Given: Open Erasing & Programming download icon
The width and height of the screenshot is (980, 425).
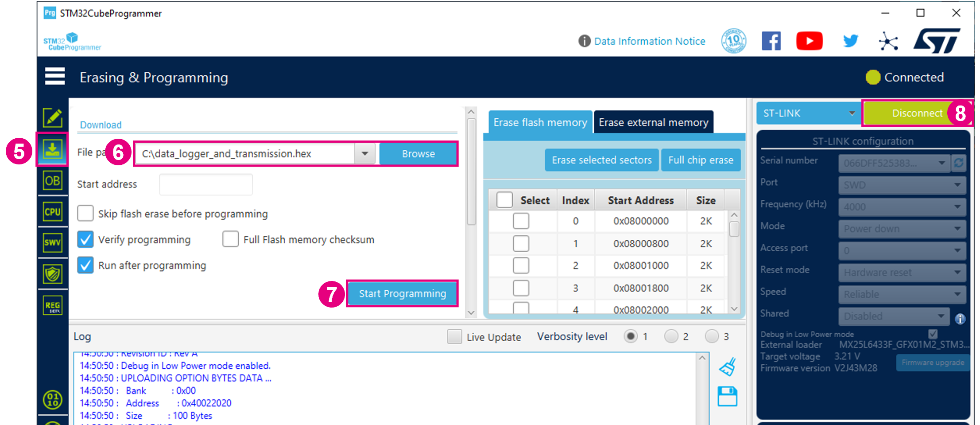Looking at the screenshot, I should pos(52,149).
